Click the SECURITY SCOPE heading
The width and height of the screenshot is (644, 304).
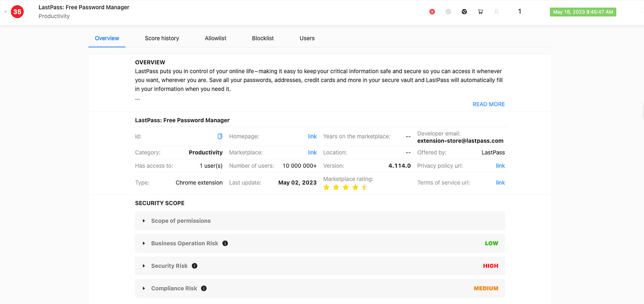(x=160, y=203)
